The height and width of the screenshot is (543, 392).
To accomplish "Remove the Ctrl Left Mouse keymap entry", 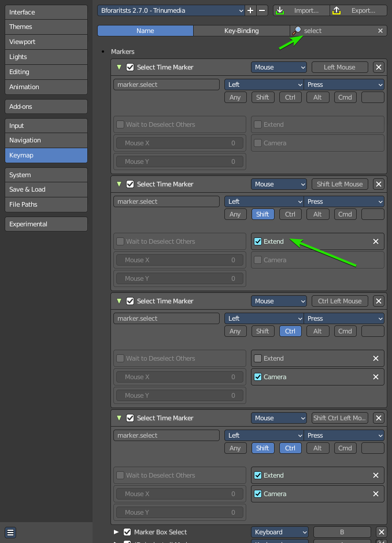I will point(379,301).
